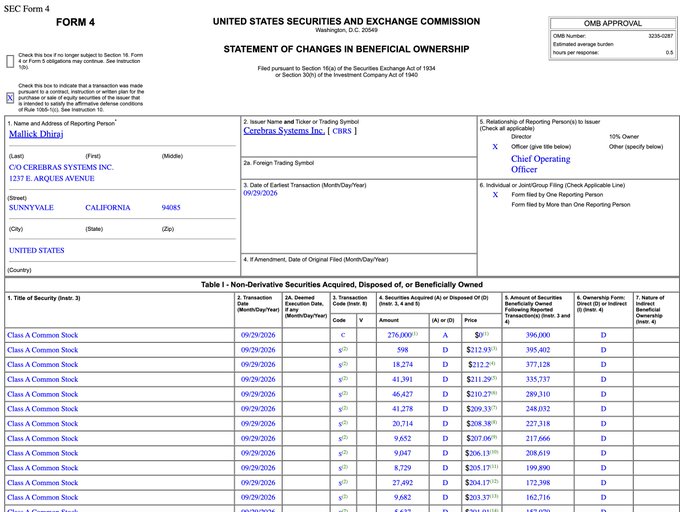This screenshot has width=680, height=512.
Task: Click transaction code C in first row
Action: pyautogui.click(x=343, y=335)
